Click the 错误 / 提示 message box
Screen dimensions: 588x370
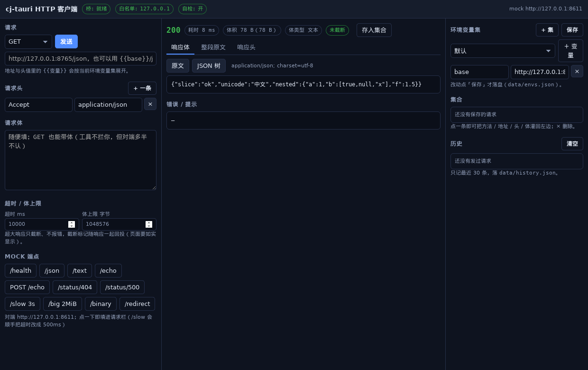(303, 120)
